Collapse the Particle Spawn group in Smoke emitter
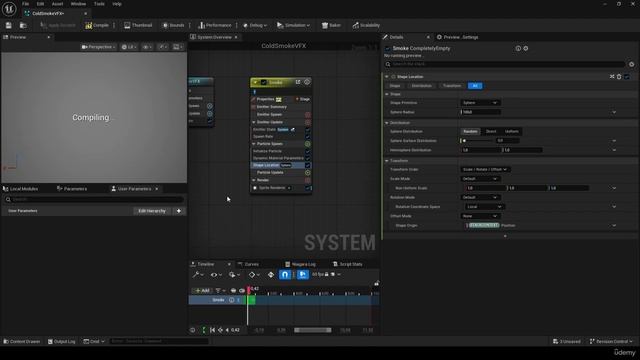Image resolution: width=640 pixels, height=360 pixels. click(x=254, y=144)
